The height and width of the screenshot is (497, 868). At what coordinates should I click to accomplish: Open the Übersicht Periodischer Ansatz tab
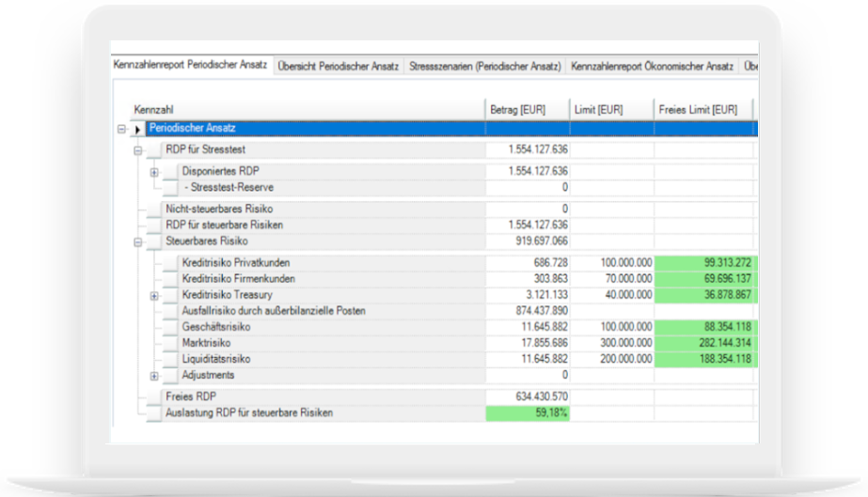point(339,67)
